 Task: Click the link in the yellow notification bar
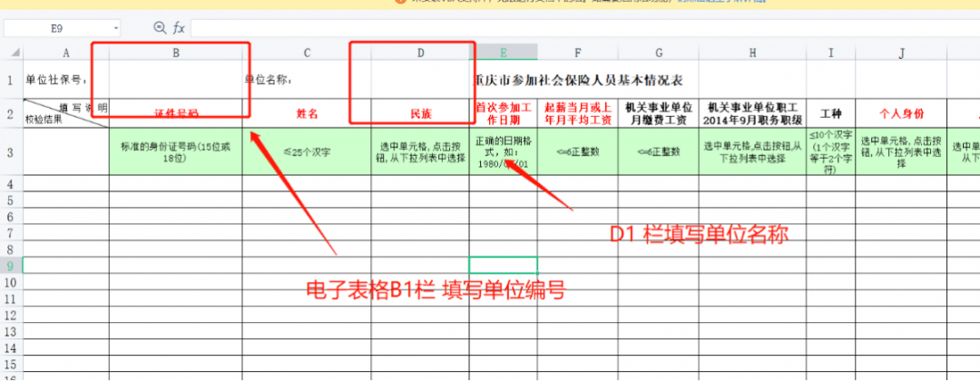click(x=721, y=4)
